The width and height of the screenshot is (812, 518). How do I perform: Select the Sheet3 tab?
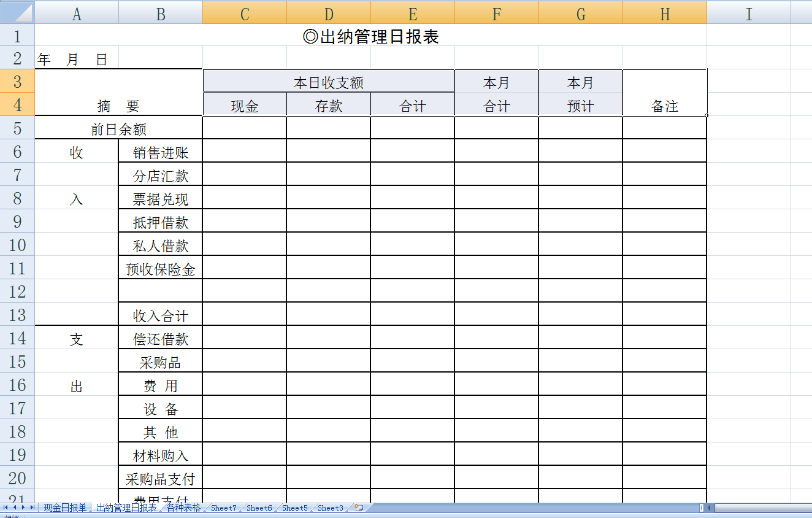pos(331,508)
